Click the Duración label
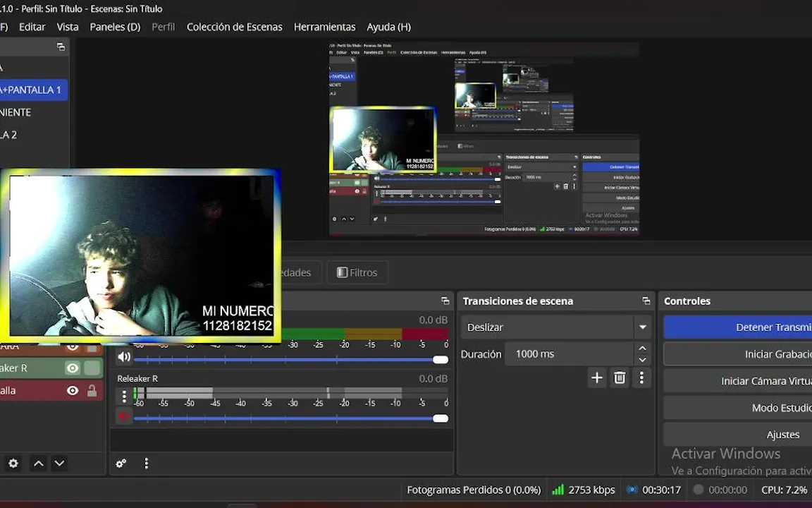812x508 pixels. 481,355
